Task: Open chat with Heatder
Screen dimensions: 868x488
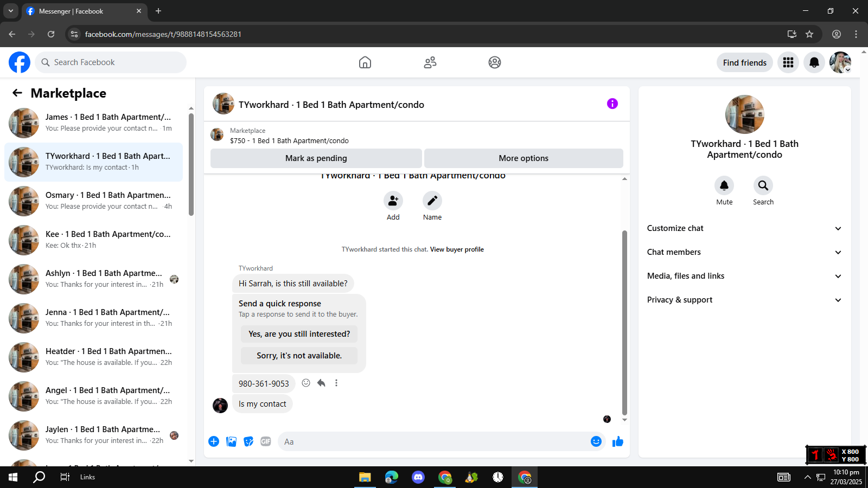Action: pos(93,357)
